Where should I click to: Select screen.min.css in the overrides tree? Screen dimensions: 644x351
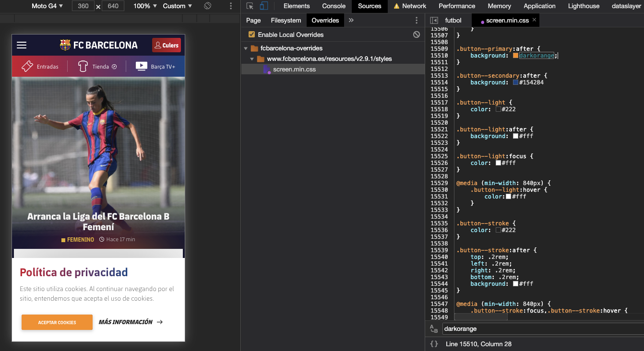294,70
